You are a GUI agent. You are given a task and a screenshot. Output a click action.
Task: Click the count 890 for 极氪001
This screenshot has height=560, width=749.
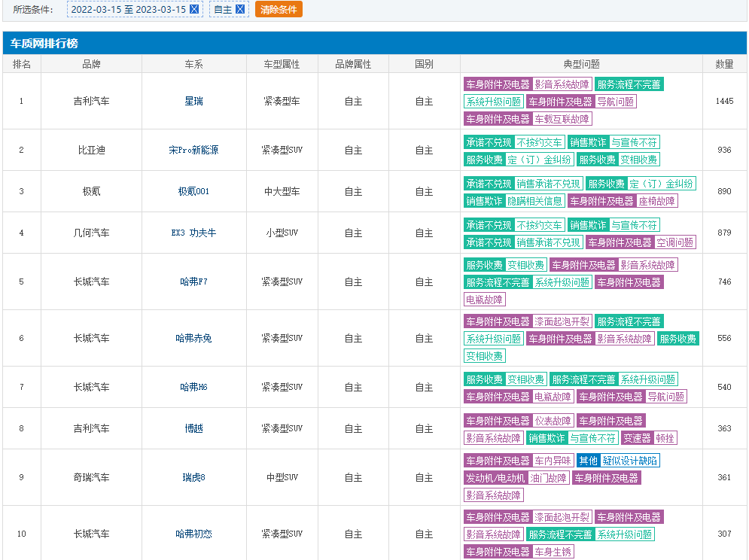click(x=724, y=191)
